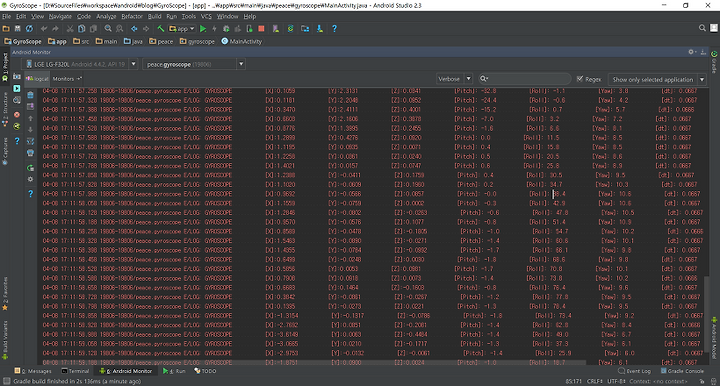Open the Analyze menu
Screen dimensions: 720x386
coord(106,16)
